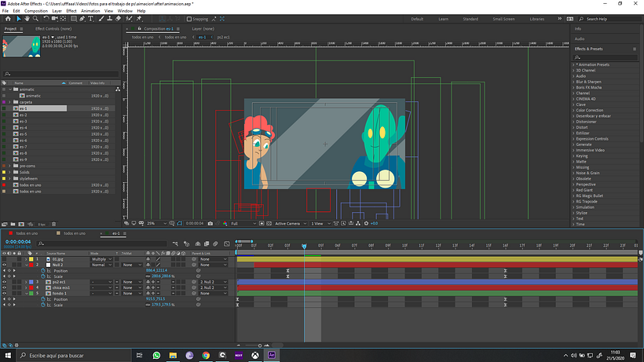Viewport: 644px width, 362px height.
Task: Select the Eraser tool
Action: point(119,19)
